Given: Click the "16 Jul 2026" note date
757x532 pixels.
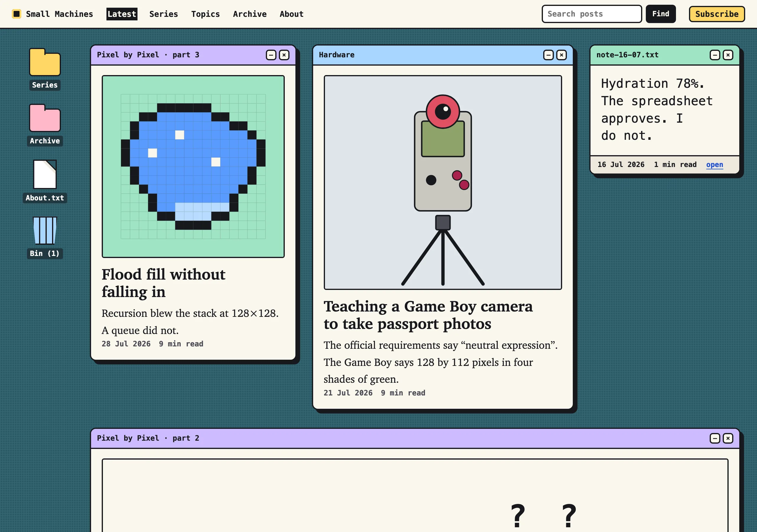Looking at the screenshot, I should coord(621,165).
